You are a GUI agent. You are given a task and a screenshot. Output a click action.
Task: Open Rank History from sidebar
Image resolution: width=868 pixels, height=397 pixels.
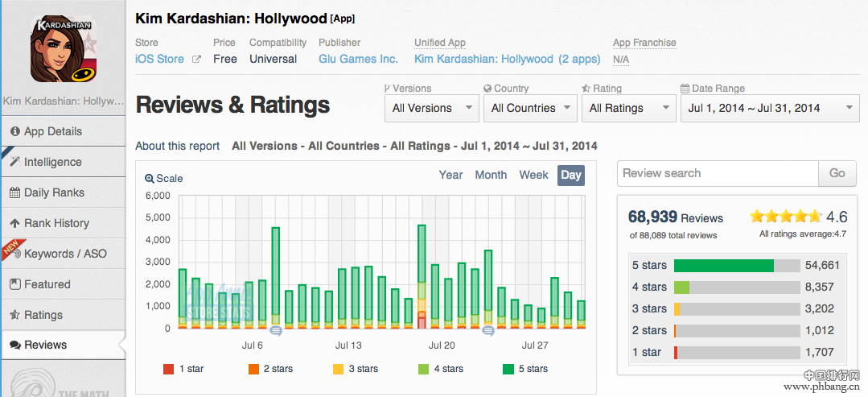56,223
